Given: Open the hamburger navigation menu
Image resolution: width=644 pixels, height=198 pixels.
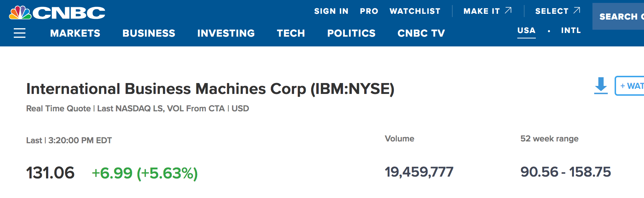Looking at the screenshot, I should pyautogui.click(x=20, y=33).
